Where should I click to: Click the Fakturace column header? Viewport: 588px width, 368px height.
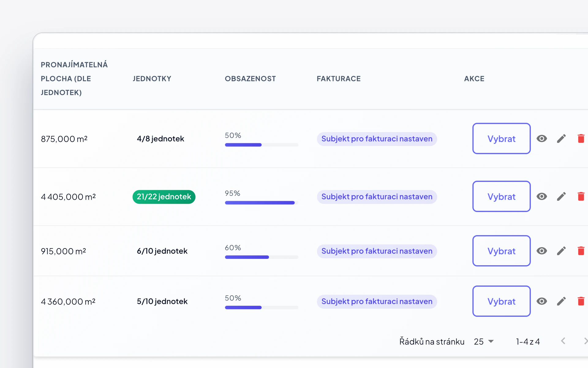339,79
